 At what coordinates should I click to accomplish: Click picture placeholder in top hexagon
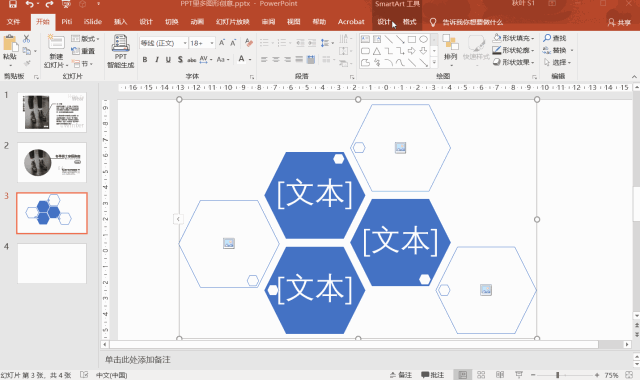pos(400,148)
